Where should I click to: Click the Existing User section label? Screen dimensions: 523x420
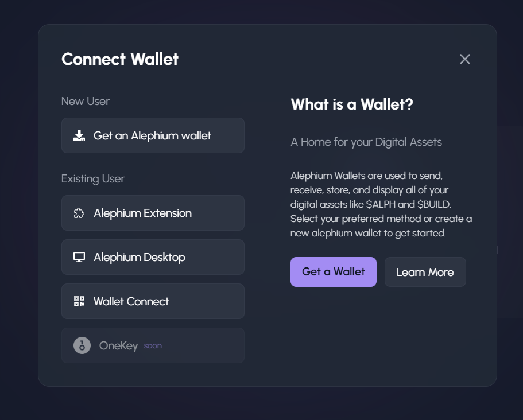(x=93, y=178)
